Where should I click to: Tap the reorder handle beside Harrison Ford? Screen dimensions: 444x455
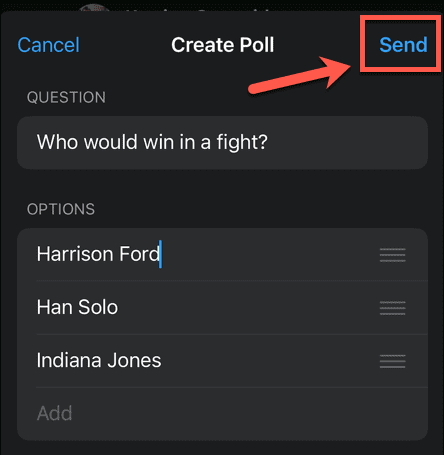(392, 255)
